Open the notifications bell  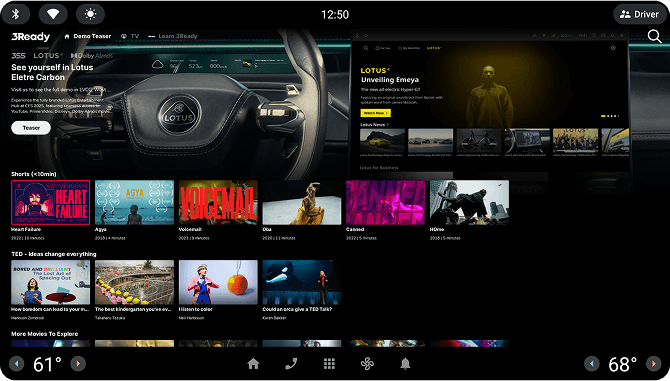(x=405, y=364)
